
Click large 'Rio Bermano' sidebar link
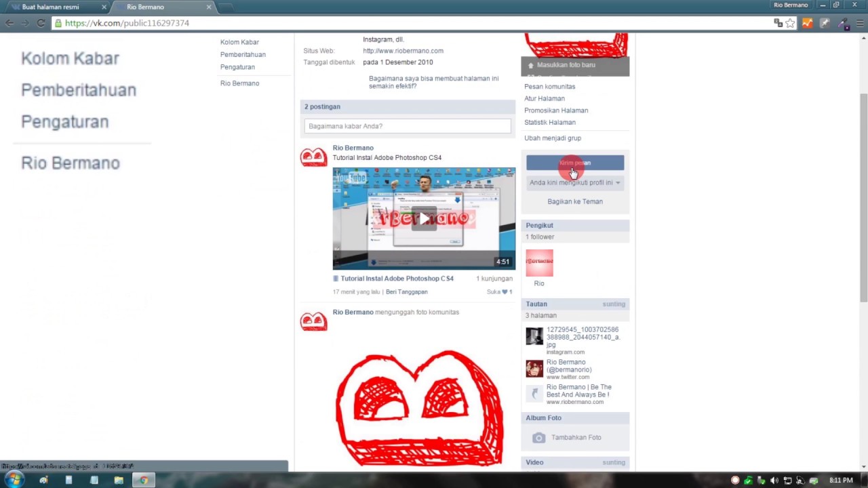coord(71,163)
